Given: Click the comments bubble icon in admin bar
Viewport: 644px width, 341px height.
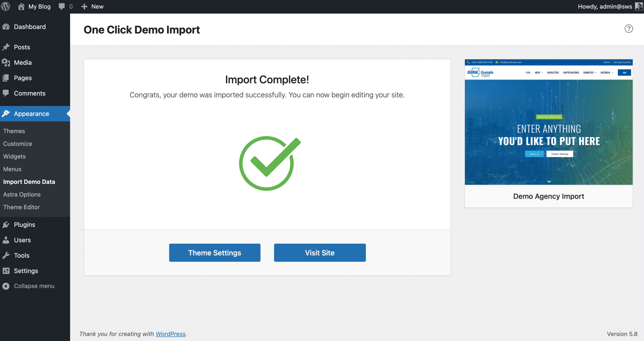Looking at the screenshot, I should click(62, 7).
